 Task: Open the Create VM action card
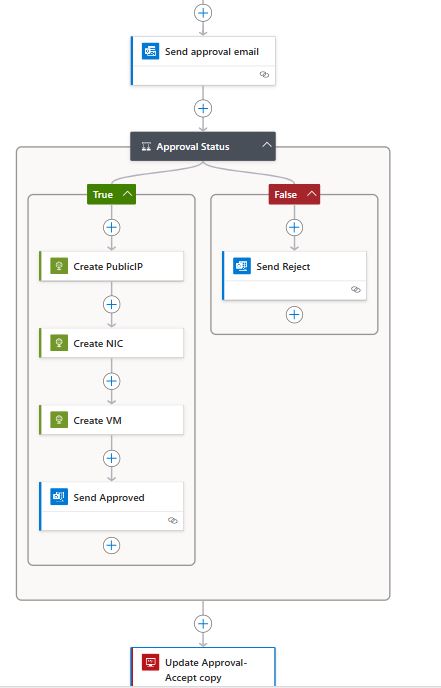(x=111, y=420)
